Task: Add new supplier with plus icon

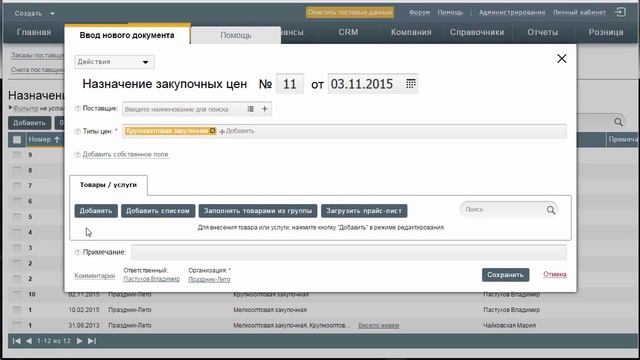Action: (264, 109)
